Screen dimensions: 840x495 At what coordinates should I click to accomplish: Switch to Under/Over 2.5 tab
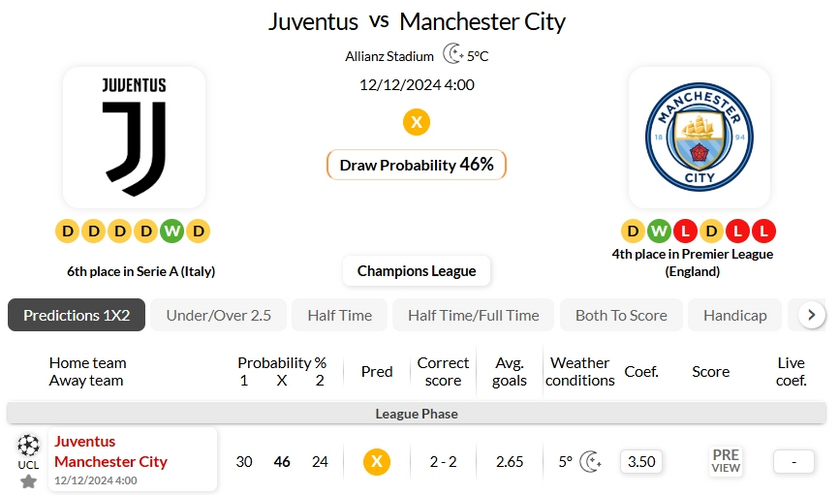219,315
